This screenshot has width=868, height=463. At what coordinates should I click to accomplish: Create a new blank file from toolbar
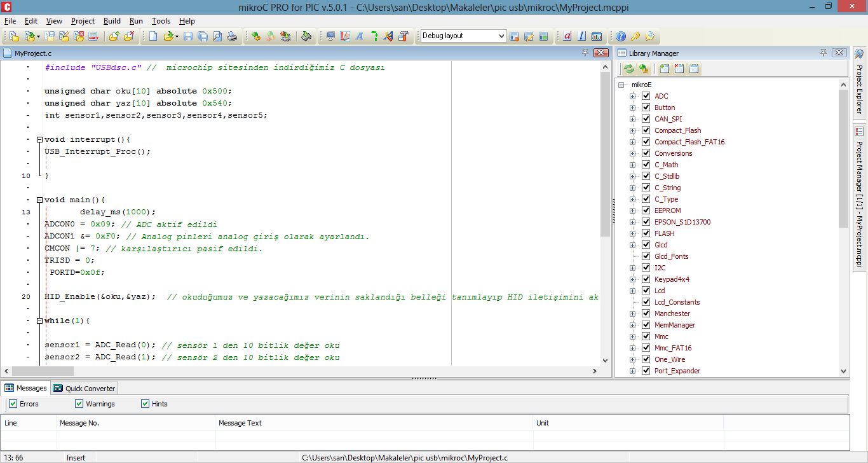pyautogui.click(x=153, y=36)
